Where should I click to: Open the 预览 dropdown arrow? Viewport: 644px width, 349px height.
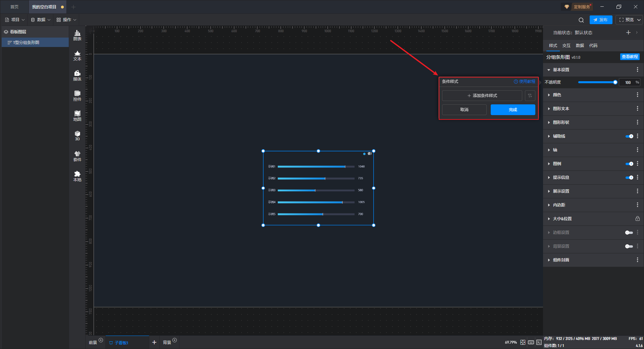(639, 20)
